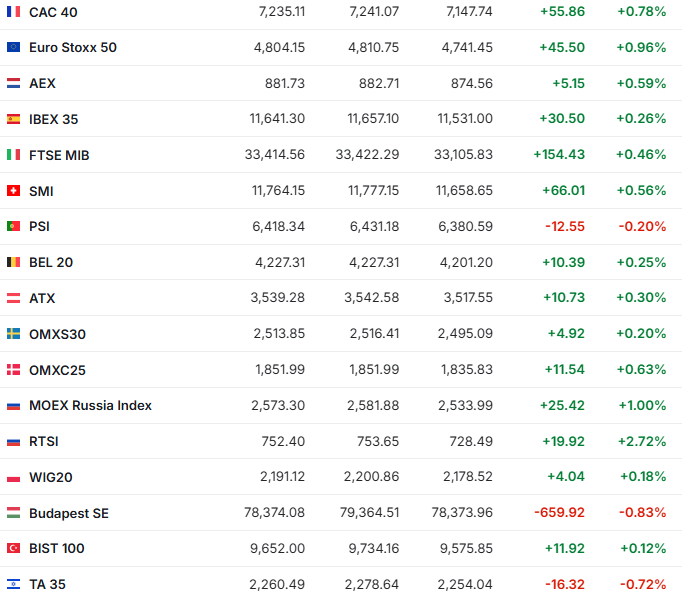View the OMXC25 index details
Viewport: 682px width, 600px height.
pyautogui.click(x=57, y=370)
